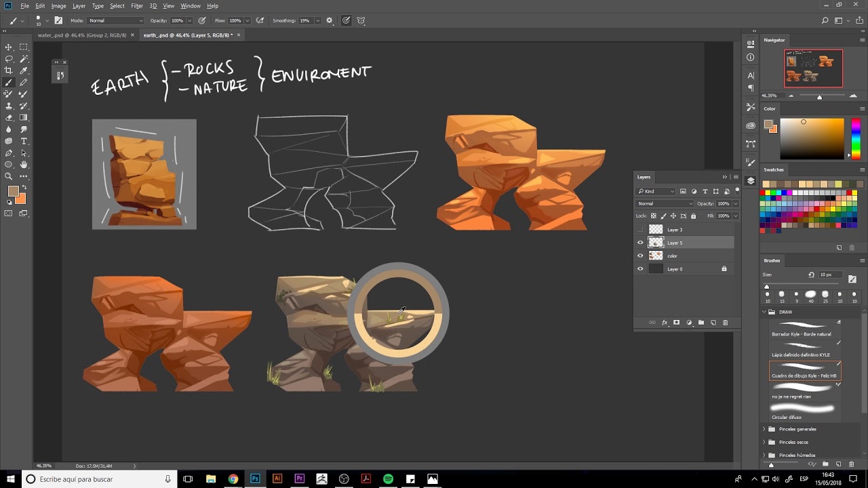Screen dimensions: 868x488
Task: Swap foreground and background colors
Action: point(24,188)
